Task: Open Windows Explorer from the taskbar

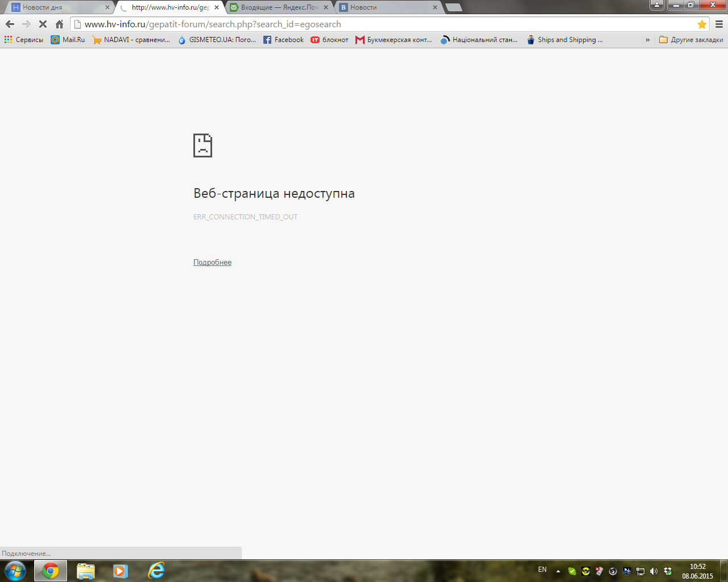Action: click(85, 570)
